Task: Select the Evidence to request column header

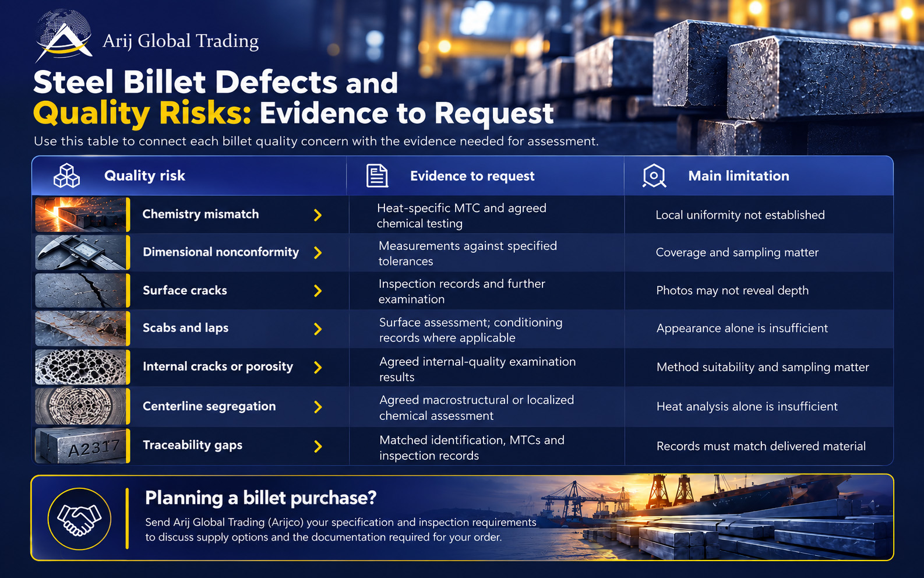Action: (x=485, y=175)
